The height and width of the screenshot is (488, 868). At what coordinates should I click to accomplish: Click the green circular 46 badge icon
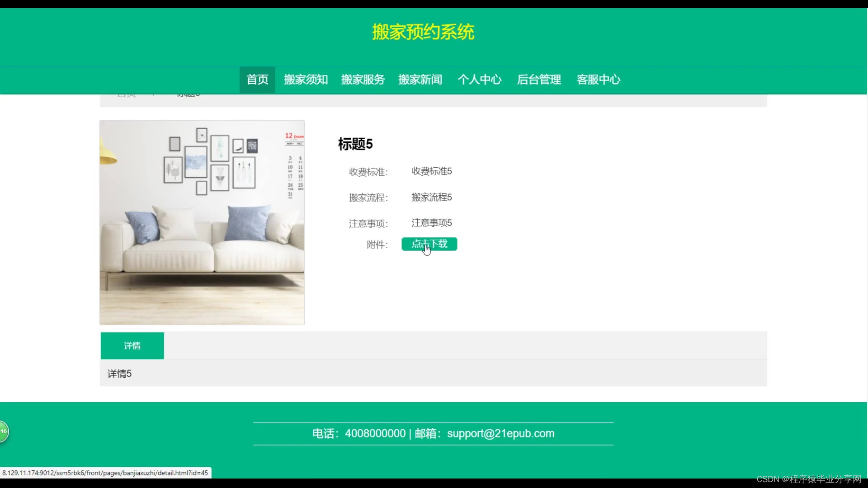point(3,431)
